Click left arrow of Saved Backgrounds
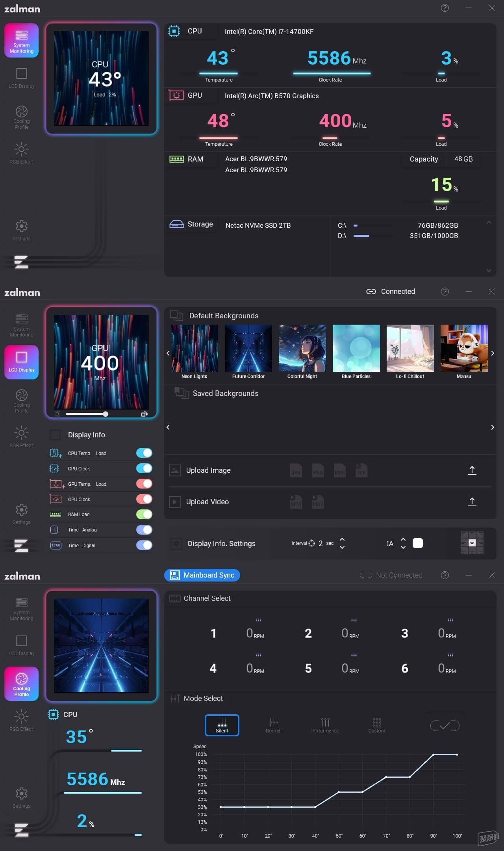The height and width of the screenshot is (851, 504). tap(168, 427)
